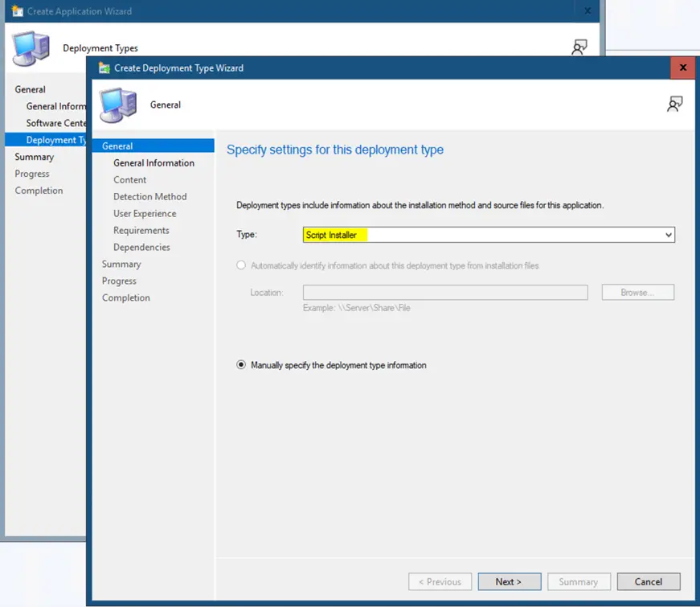
Task: Select Completion in Create Application Wizard sidebar
Action: [x=39, y=191]
